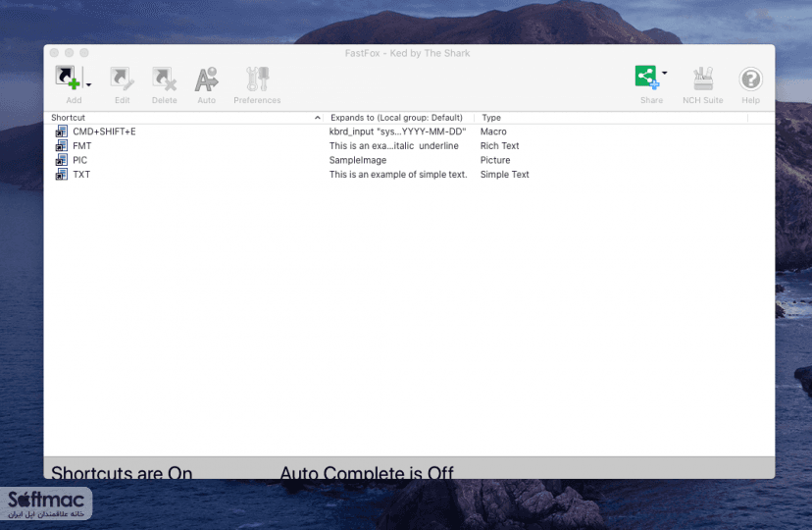Open the Help question mark icon
812x530 pixels.
[750, 79]
